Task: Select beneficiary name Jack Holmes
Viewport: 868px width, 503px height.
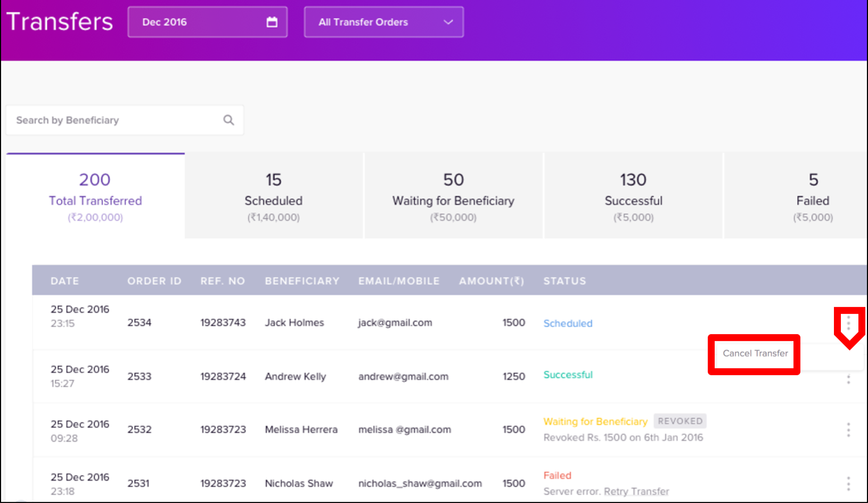Action: pyautogui.click(x=294, y=322)
